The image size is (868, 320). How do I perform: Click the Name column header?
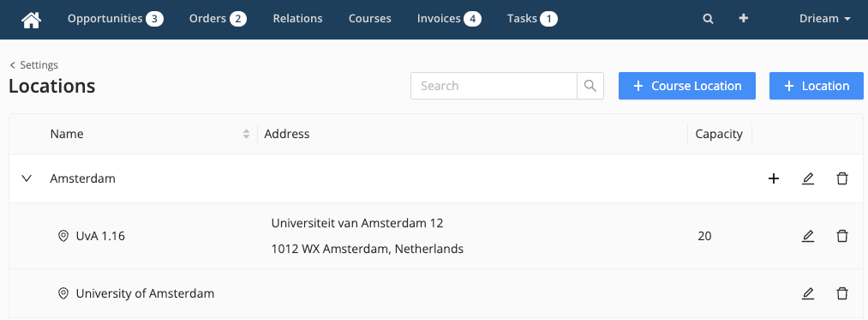(67, 134)
